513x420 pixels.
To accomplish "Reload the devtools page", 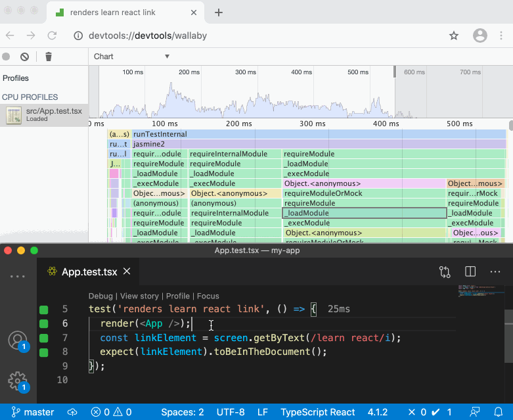I will [x=52, y=35].
